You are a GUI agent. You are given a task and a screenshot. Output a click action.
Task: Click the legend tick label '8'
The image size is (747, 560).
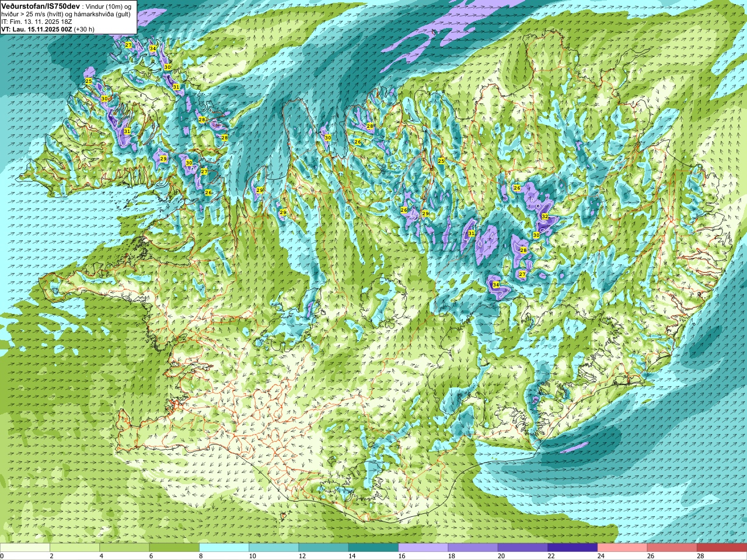click(x=201, y=556)
